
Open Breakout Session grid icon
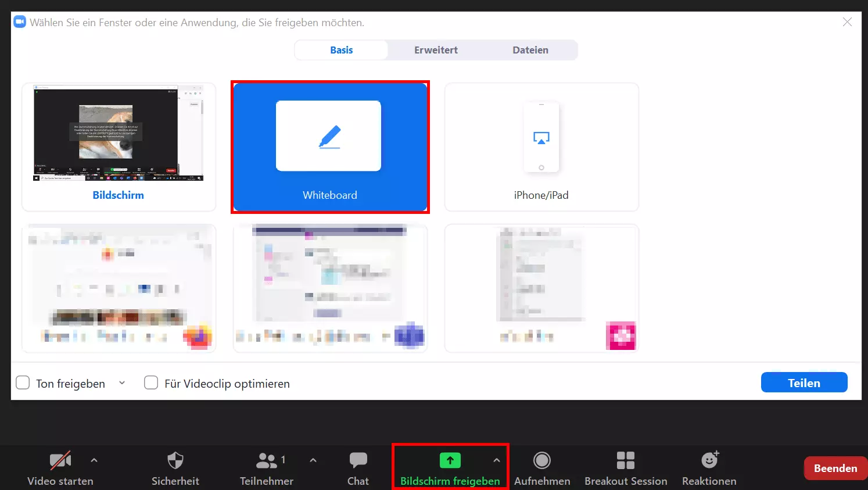[x=626, y=461]
